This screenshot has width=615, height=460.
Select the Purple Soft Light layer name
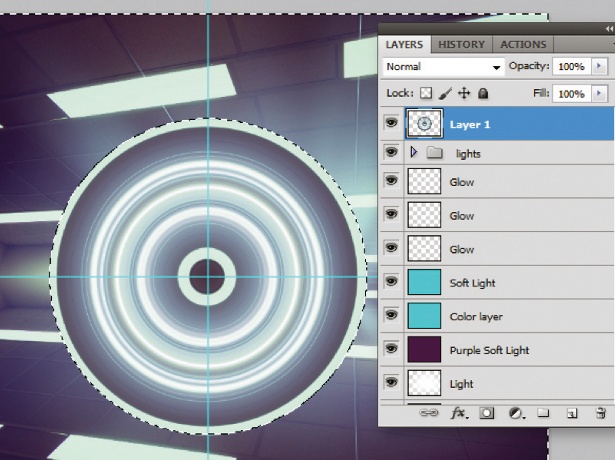[489, 350]
